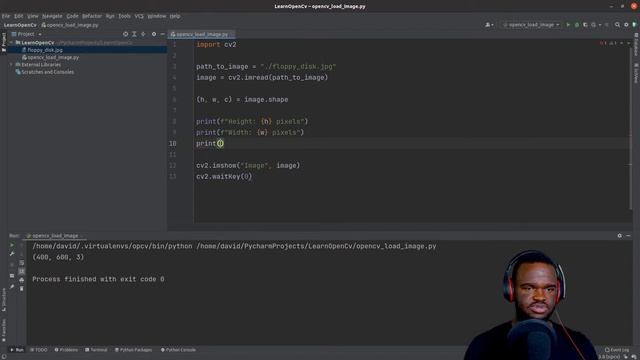Place cursor on cv2.imread line
The width and height of the screenshot is (640, 360).
(262, 78)
